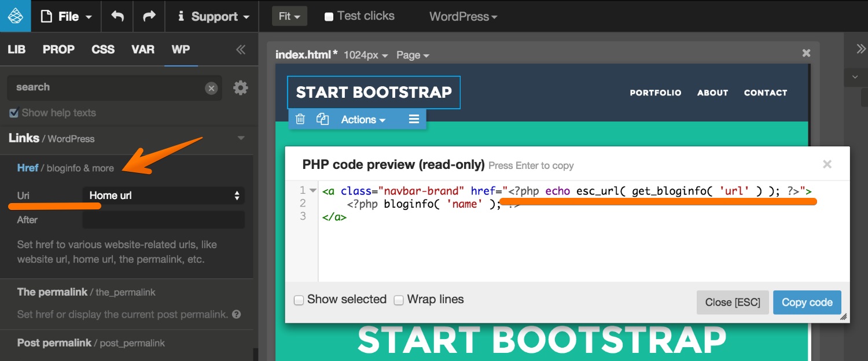Click the CONTACT nav link

click(x=766, y=93)
